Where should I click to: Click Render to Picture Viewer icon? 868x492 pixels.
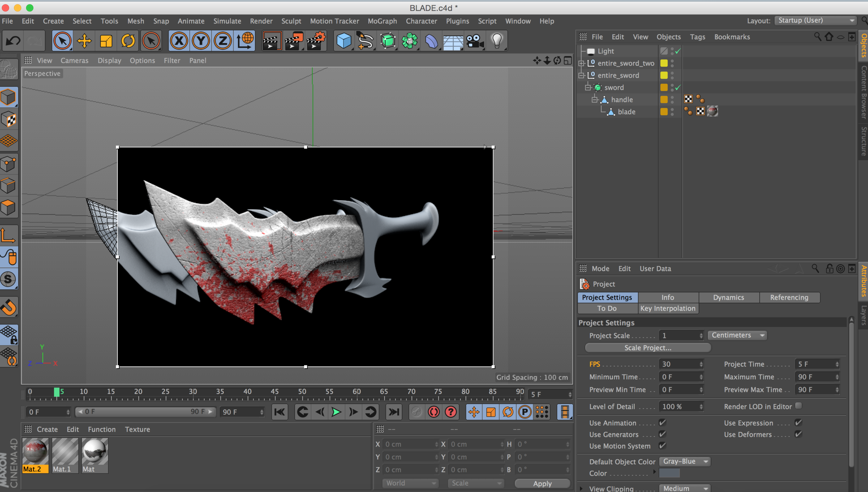click(293, 41)
